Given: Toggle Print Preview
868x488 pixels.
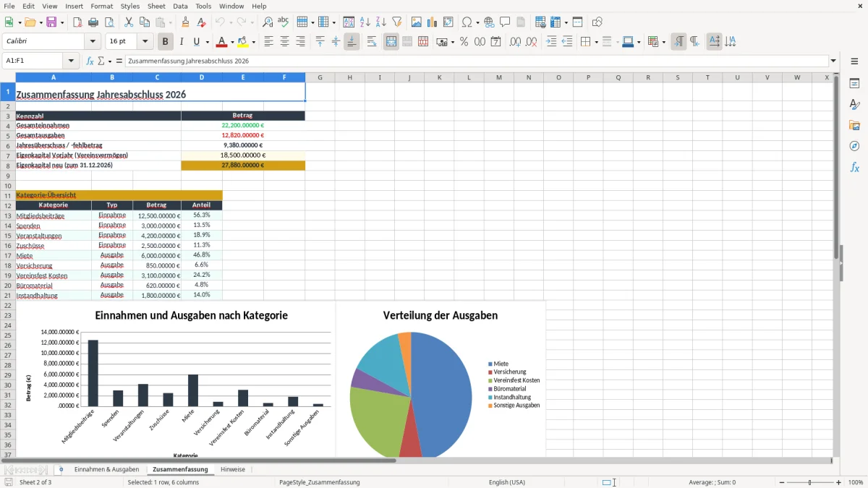Looking at the screenshot, I should pos(109,22).
